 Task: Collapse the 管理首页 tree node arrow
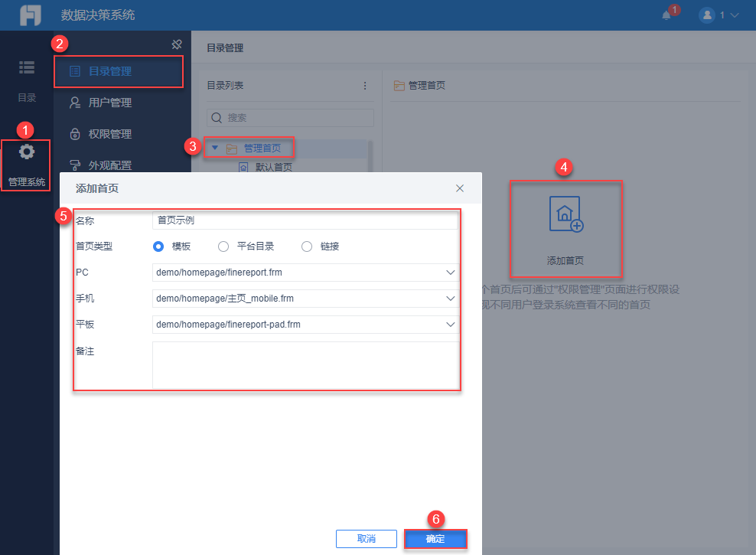215,148
